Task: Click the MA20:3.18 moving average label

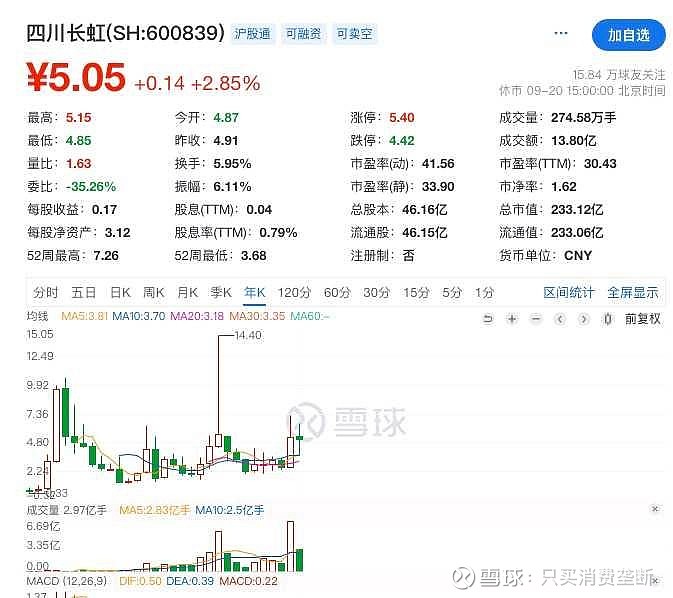Action: coord(197,316)
